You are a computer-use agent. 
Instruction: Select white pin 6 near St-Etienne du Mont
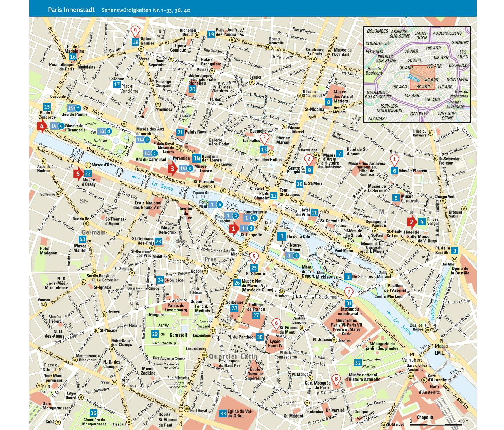pos(276,324)
